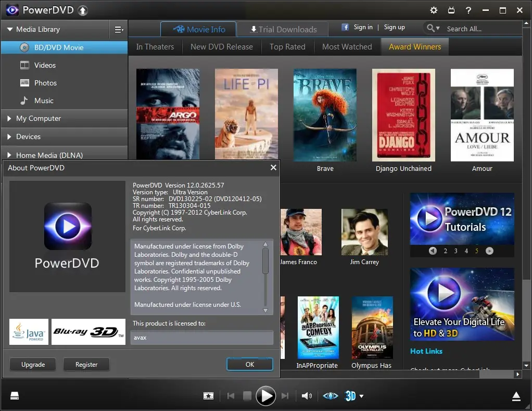Click the Stop playback button
Screen dimensions: 532x411
point(247,396)
